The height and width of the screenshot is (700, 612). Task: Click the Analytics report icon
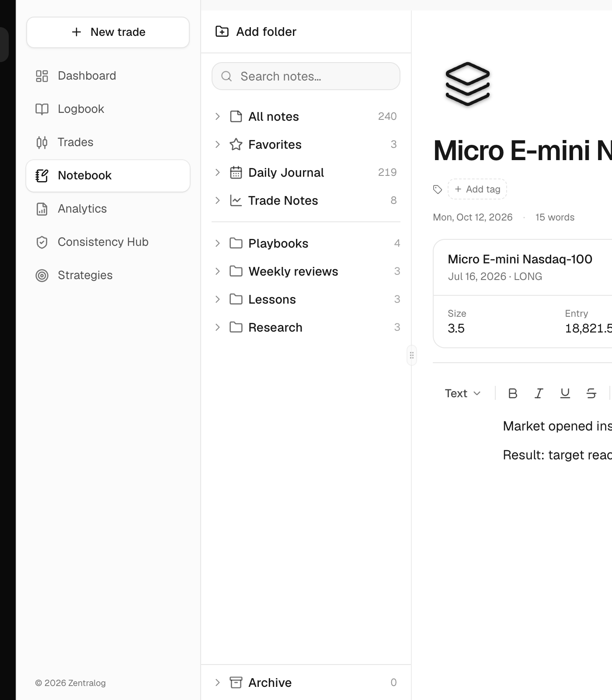pyautogui.click(x=42, y=209)
